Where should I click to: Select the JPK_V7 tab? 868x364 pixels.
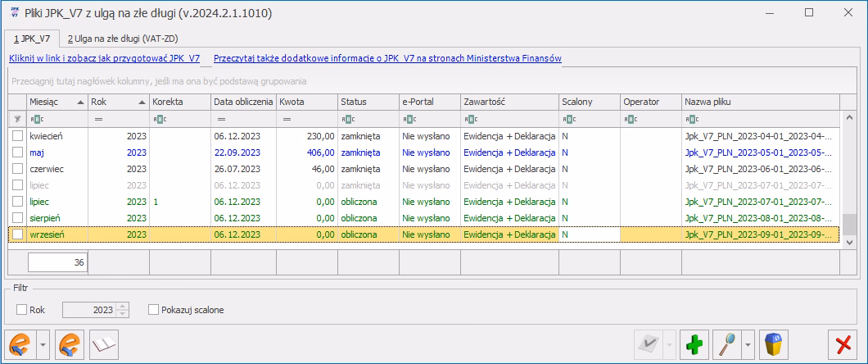(x=32, y=39)
